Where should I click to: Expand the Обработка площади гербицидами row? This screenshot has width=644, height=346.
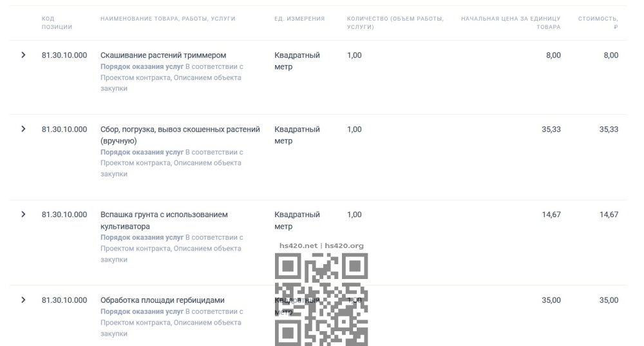coord(23,300)
